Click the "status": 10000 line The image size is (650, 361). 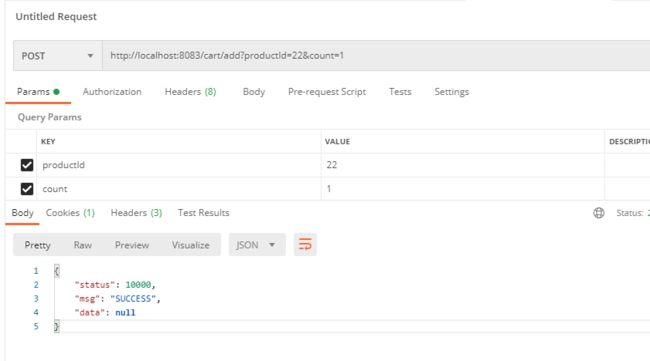[115, 285]
